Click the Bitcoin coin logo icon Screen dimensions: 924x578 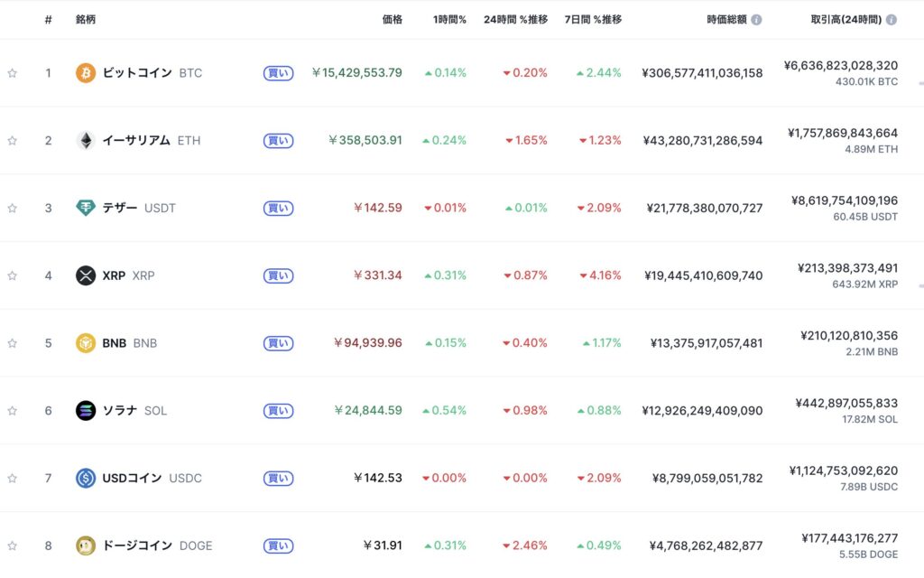86,72
